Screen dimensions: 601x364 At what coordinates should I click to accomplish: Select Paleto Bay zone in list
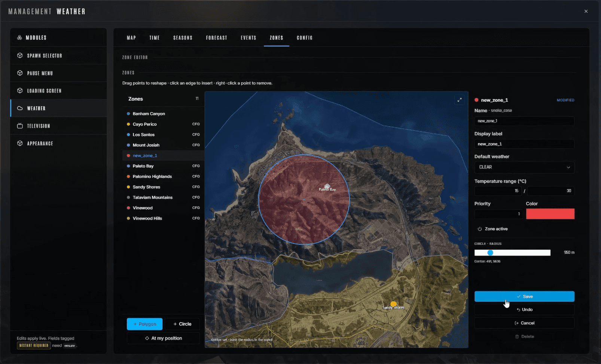[163, 166]
